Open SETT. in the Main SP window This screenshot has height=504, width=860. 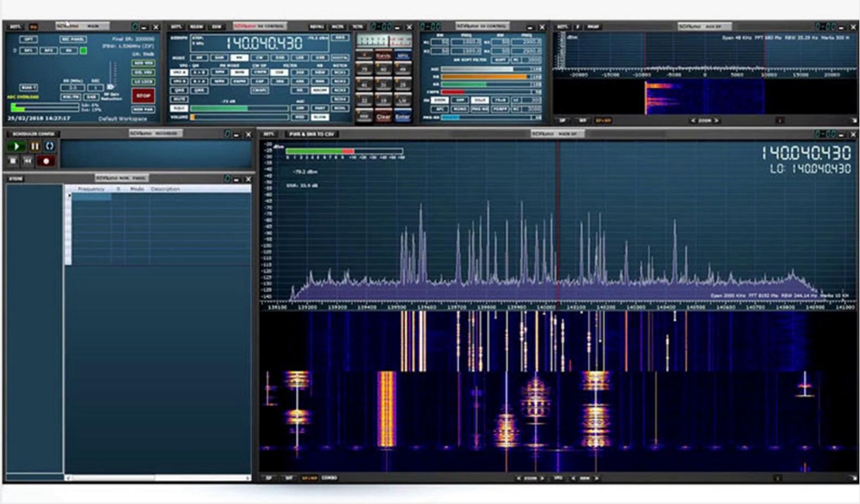click(269, 133)
